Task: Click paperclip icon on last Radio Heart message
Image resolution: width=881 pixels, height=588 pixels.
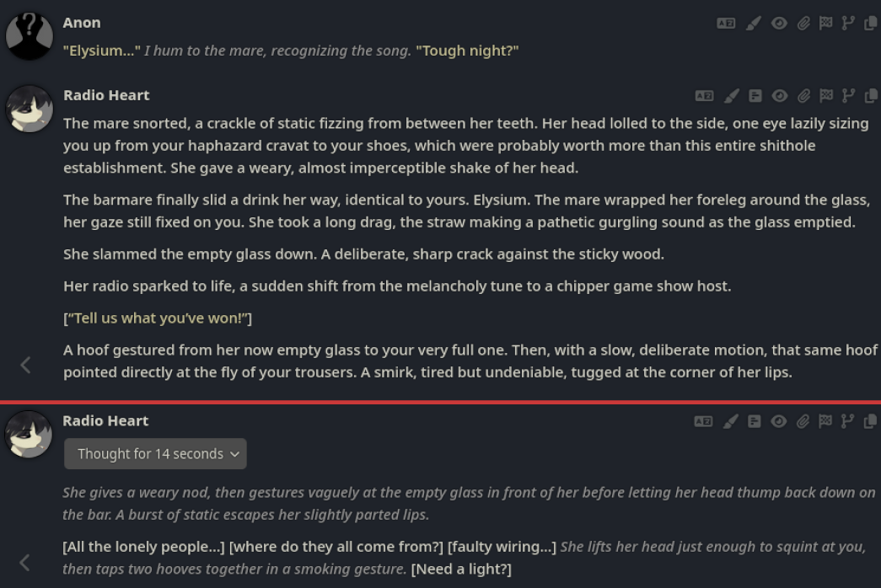Action: (803, 422)
